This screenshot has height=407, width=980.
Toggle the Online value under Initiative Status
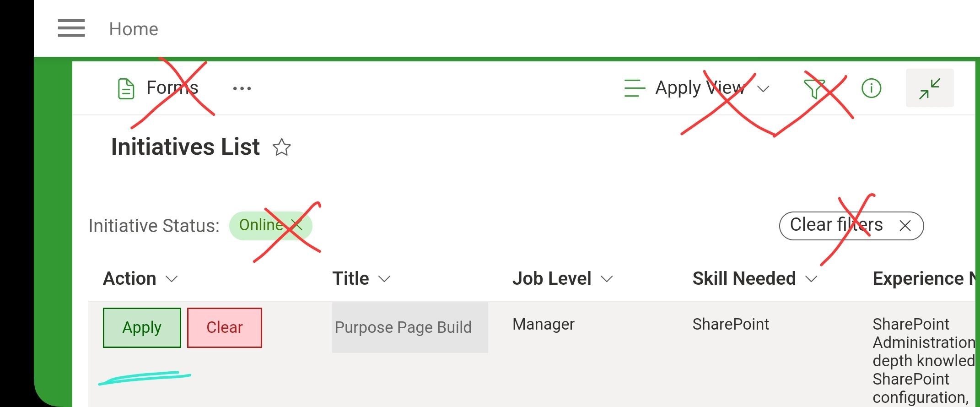point(261,225)
